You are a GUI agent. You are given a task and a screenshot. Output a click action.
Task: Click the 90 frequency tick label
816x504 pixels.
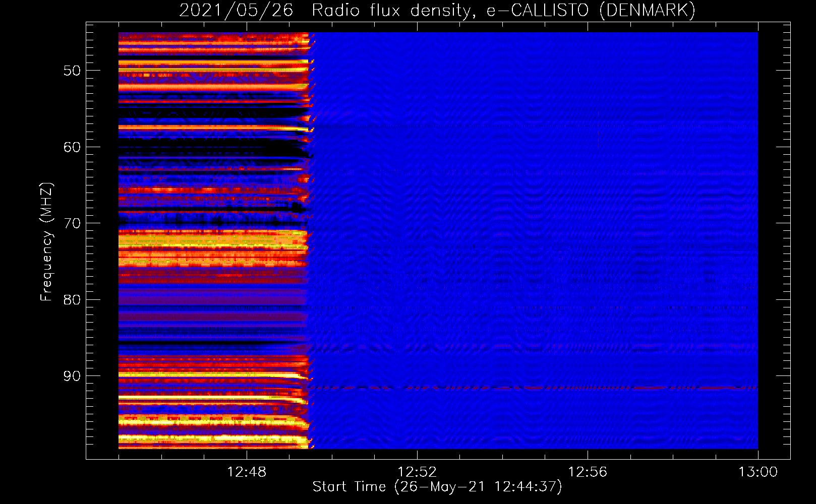tap(72, 376)
